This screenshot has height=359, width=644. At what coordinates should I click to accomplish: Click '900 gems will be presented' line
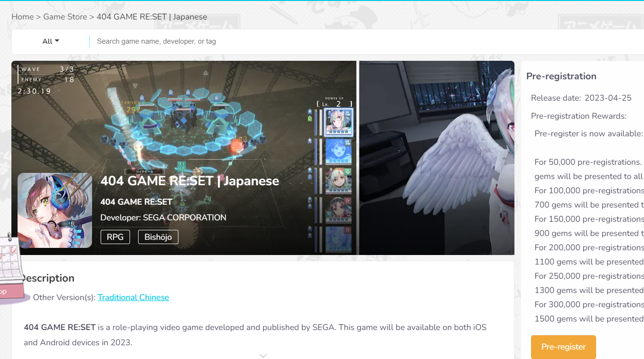(x=589, y=233)
